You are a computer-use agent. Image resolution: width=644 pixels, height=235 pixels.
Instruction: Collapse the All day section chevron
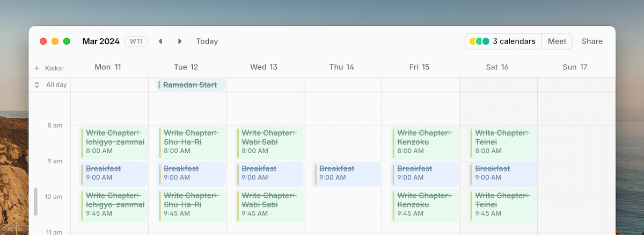[x=37, y=85]
